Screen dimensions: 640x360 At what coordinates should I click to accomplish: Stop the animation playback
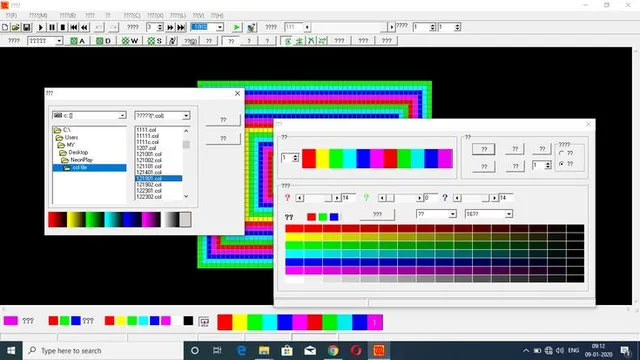click(62, 27)
